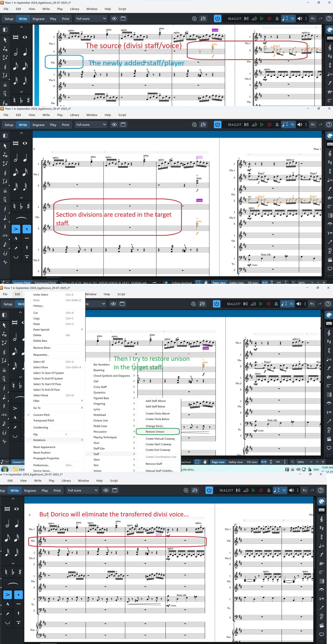This screenshot has width=333, height=644.
Task: Click the zoom out minus button, second window status bar
Action: [318, 282]
